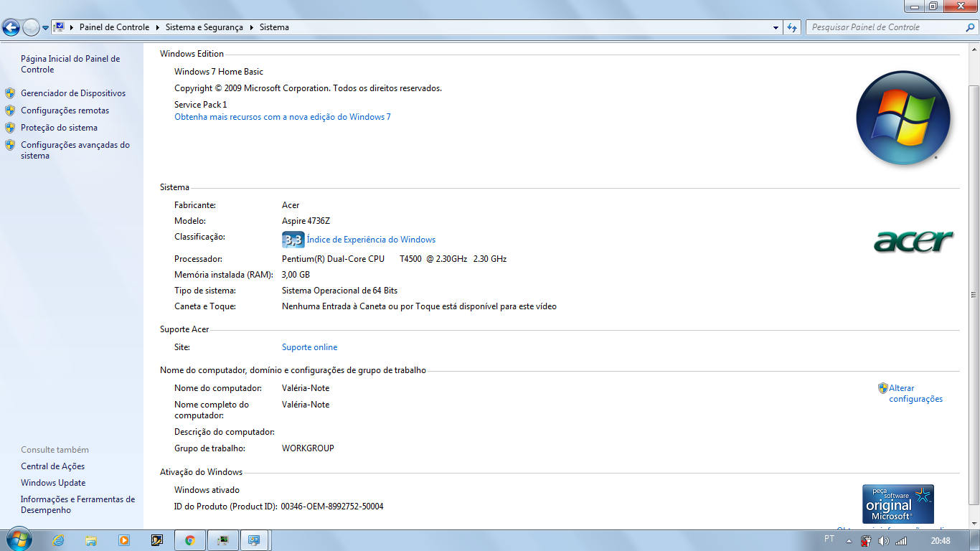Screen dimensions: 980x551
Task: Select the 3,00 GB memory value
Action: click(296, 275)
